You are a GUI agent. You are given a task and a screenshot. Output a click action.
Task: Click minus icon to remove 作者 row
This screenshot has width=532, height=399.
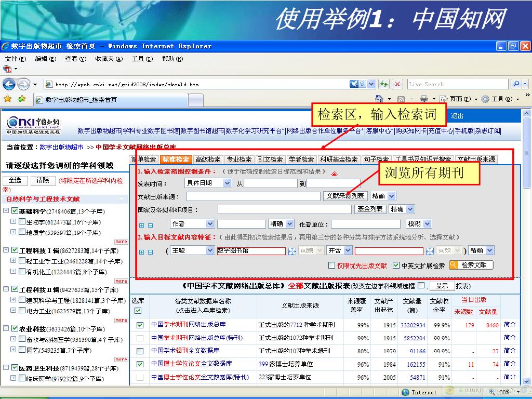(150, 225)
